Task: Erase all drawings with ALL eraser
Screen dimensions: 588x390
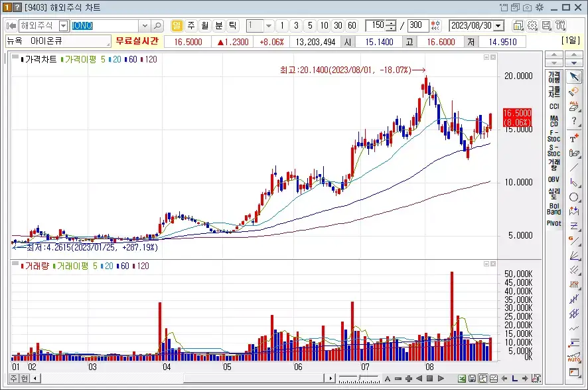Action: pos(574,106)
